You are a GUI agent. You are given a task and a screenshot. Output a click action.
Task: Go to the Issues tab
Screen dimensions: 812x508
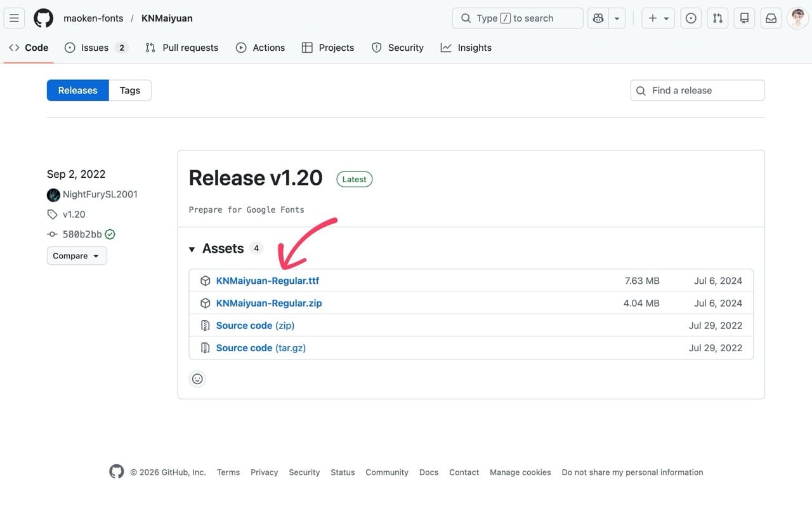click(x=96, y=48)
